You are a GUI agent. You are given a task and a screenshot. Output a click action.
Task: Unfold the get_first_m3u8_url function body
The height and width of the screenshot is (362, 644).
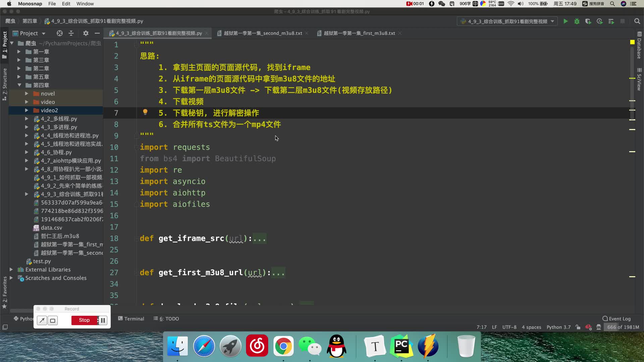point(278,273)
